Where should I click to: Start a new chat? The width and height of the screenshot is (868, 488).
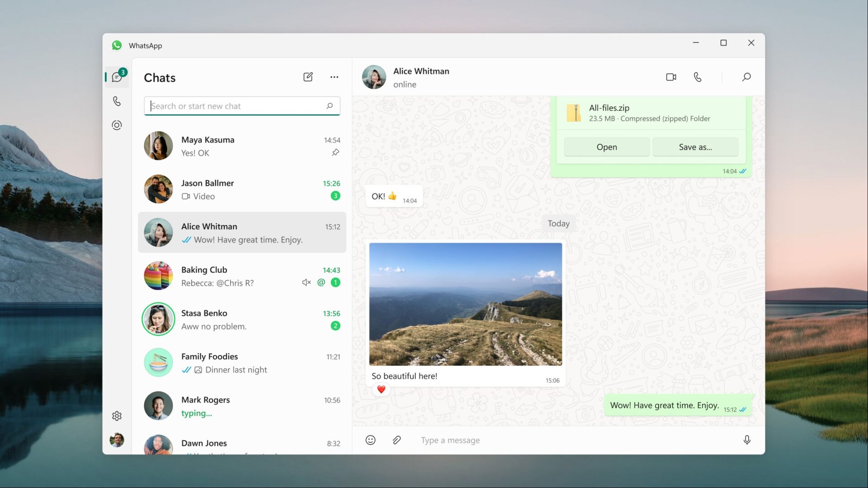point(308,77)
